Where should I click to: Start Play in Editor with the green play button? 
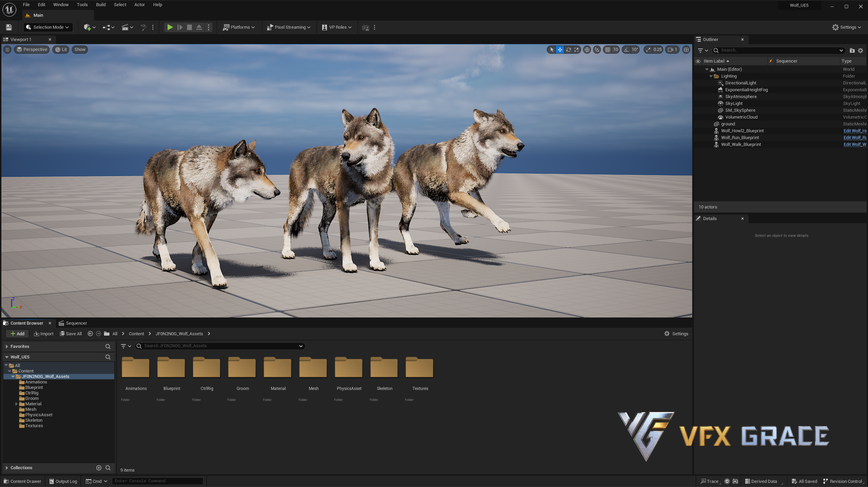(170, 28)
